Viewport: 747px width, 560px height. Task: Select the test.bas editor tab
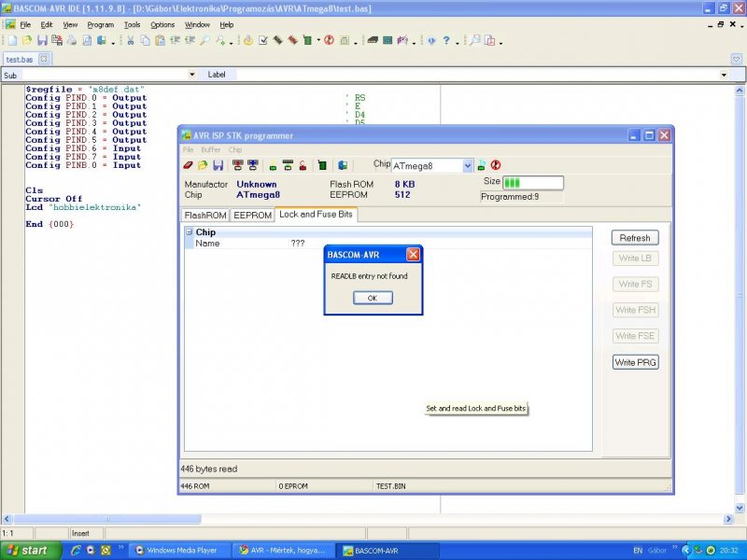point(20,60)
